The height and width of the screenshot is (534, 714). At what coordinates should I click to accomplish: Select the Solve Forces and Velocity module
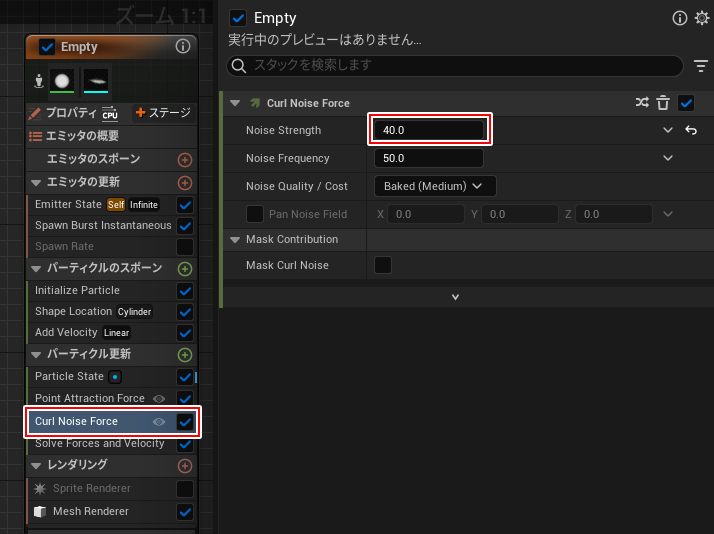click(112, 444)
